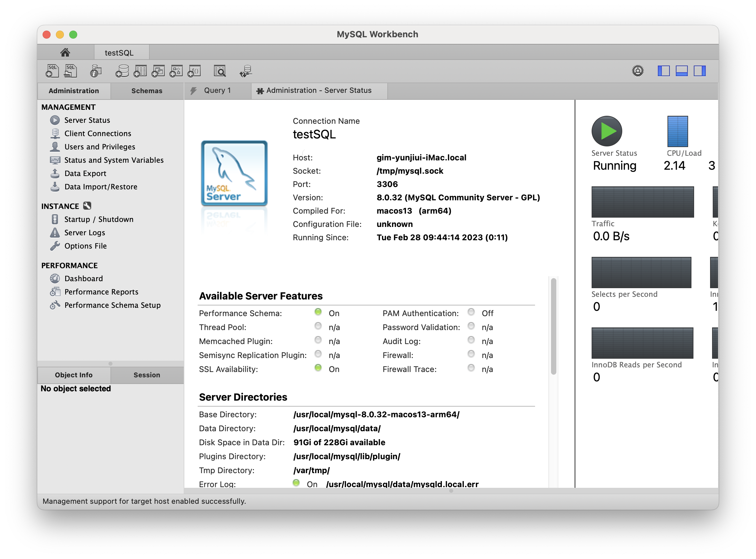Open the preferences gear icon

(x=638, y=71)
